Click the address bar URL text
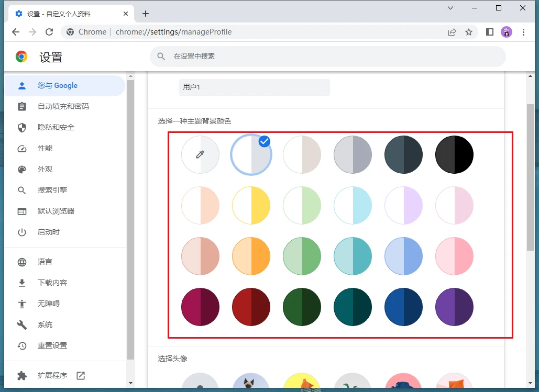539x392 pixels. click(173, 32)
